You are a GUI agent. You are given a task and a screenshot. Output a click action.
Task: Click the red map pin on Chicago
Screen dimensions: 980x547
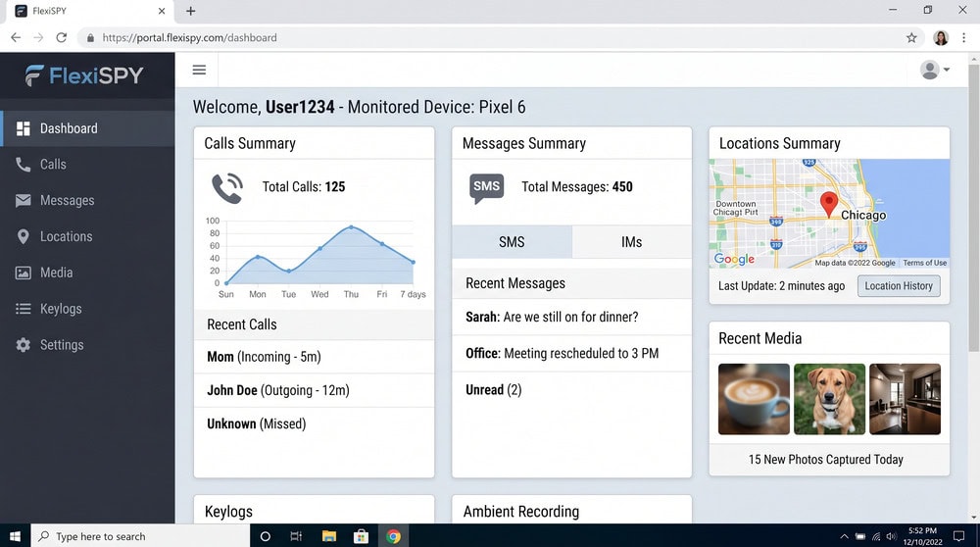tap(829, 205)
